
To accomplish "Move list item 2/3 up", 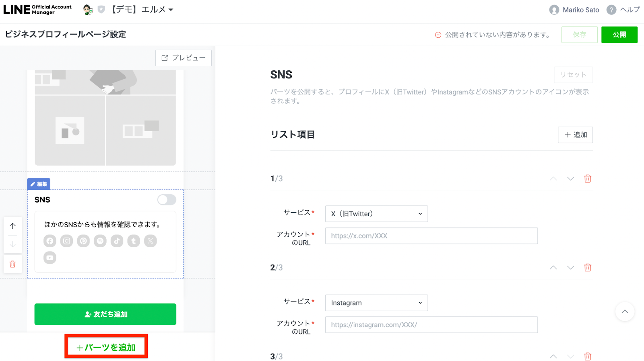I will [553, 268].
